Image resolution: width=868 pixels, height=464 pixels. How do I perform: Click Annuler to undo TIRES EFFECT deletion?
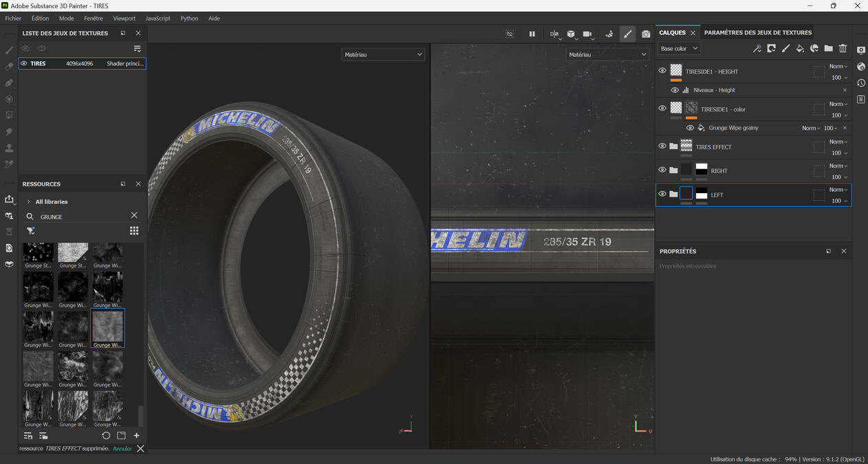(x=122, y=448)
